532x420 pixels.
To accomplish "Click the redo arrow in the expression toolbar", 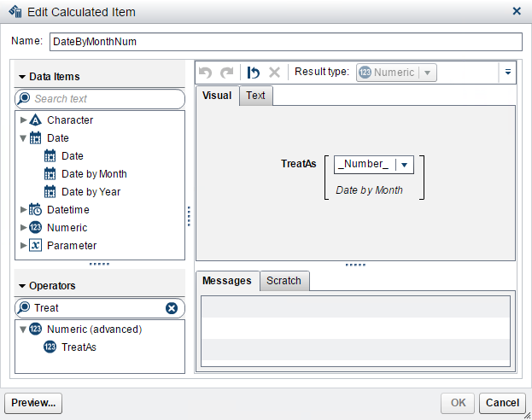I will point(226,73).
